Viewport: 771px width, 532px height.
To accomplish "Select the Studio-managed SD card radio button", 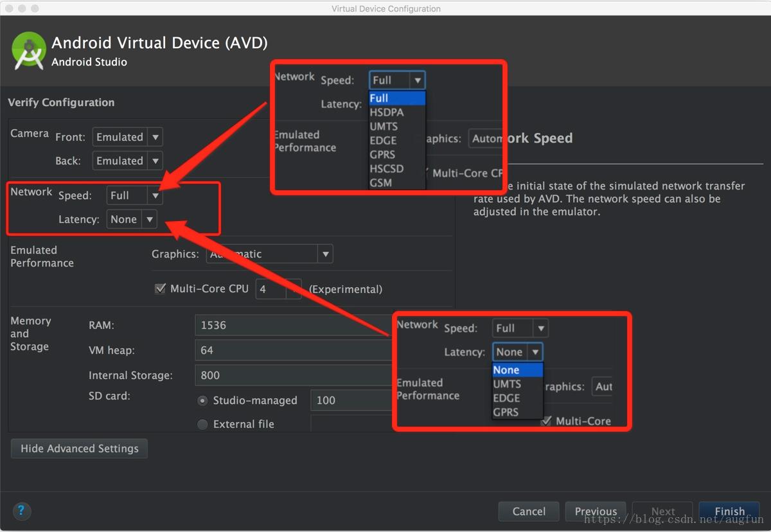I will coord(202,400).
